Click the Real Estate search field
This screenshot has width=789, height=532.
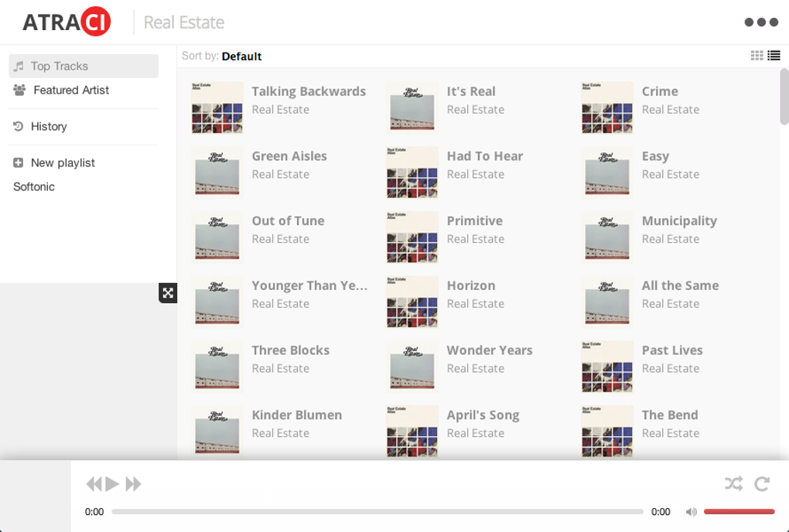coord(184,22)
